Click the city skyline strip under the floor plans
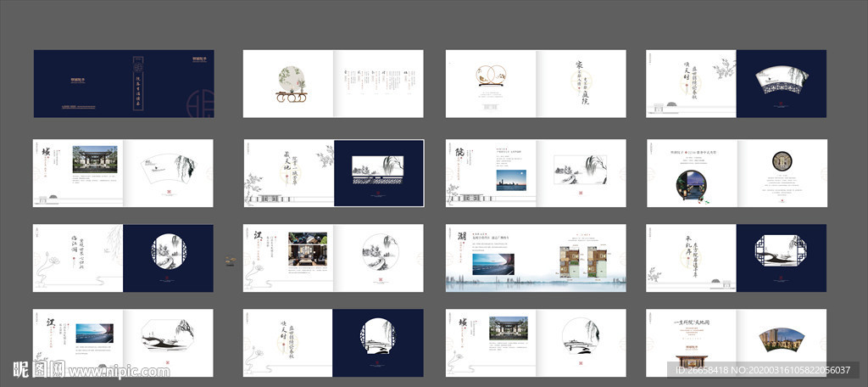Image resolution: width=868 pixels, height=387 pixels. (x=536, y=283)
